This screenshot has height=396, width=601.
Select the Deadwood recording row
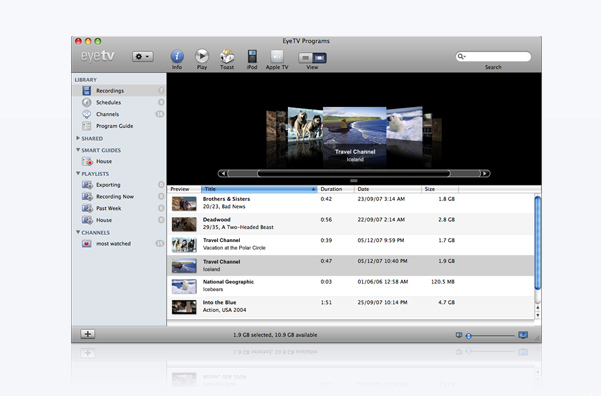coord(351,224)
